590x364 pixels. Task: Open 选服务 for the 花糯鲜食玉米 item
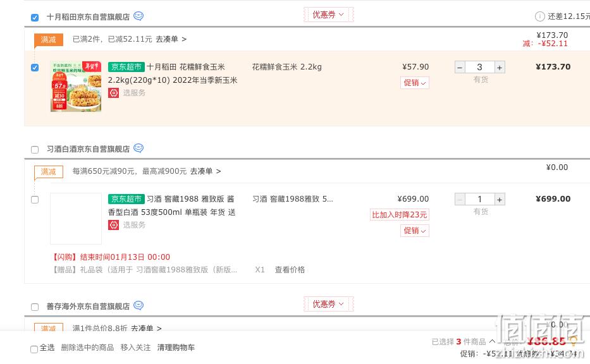tap(134, 92)
